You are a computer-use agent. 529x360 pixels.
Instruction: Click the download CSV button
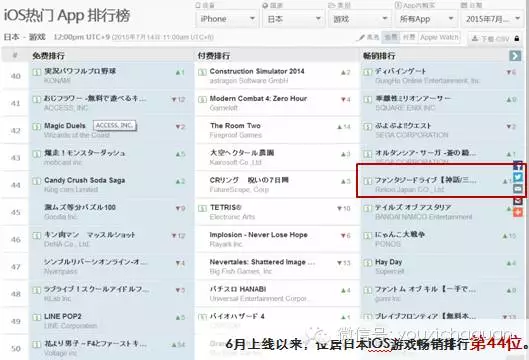490,39
